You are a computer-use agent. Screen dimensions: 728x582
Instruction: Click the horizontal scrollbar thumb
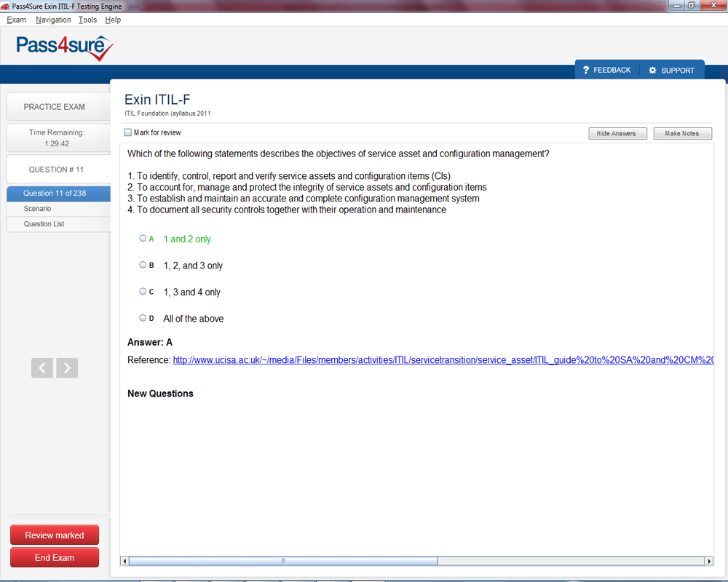[283, 561]
